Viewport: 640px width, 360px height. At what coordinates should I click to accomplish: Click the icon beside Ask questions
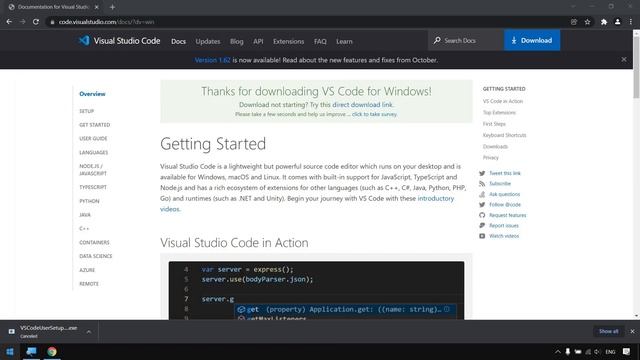click(482, 194)
